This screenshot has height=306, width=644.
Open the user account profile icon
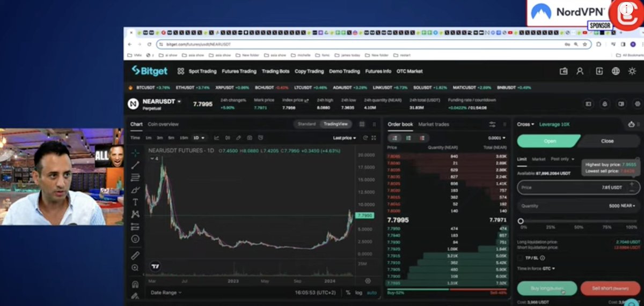pyautogui.click(x=580, y=71)
